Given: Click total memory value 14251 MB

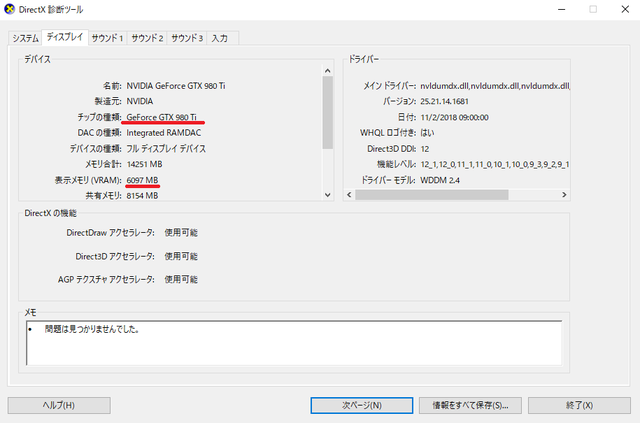Looking at the screenshot, I should tap(144, 164).
